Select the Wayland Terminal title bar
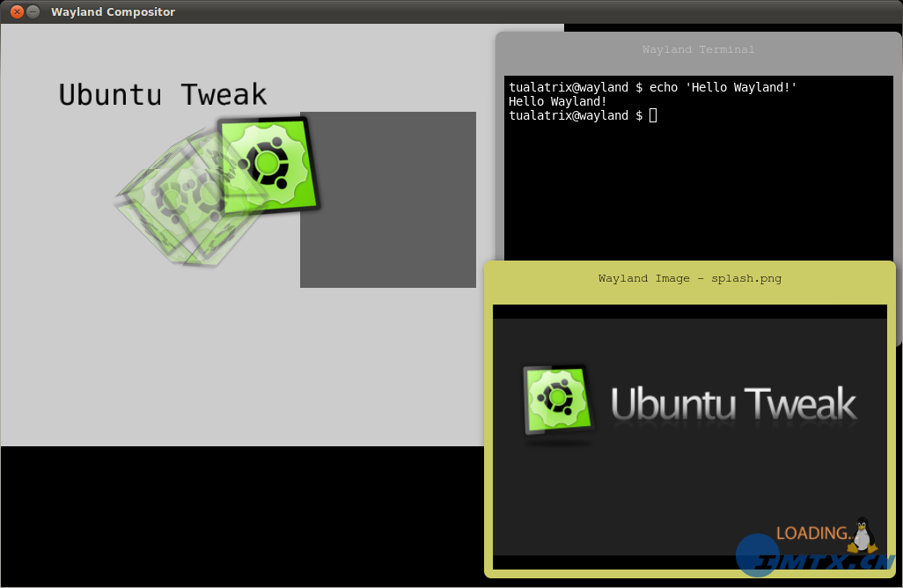 point(699,50)
